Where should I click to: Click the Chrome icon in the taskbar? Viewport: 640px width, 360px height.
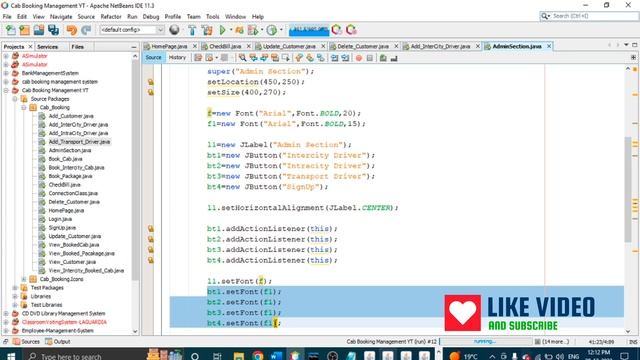point(258,356)
